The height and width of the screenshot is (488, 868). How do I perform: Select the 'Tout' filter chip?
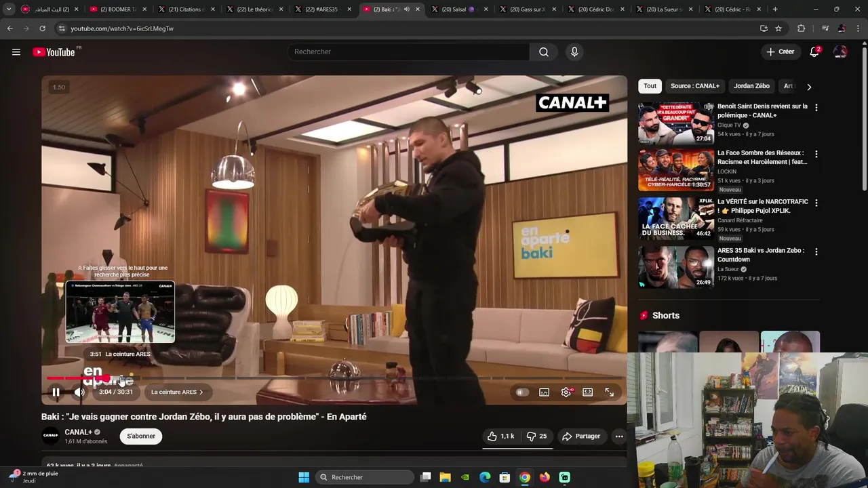tap(650, 86)
